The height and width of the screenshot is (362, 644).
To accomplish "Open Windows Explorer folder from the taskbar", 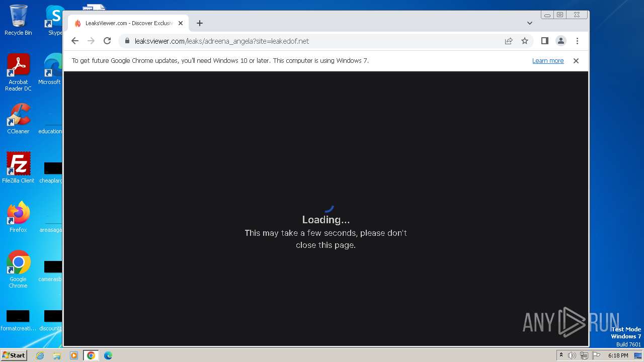I will 57,355.
